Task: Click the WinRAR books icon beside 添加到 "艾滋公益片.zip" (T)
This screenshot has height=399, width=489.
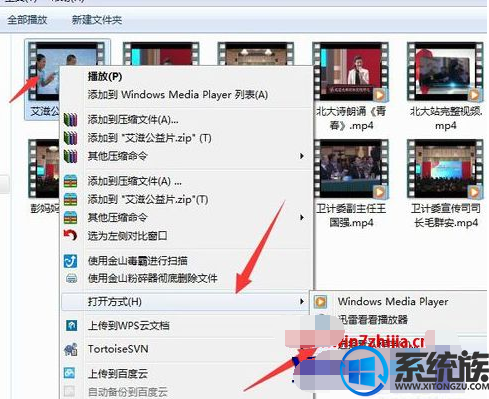Action: point(70,138)
